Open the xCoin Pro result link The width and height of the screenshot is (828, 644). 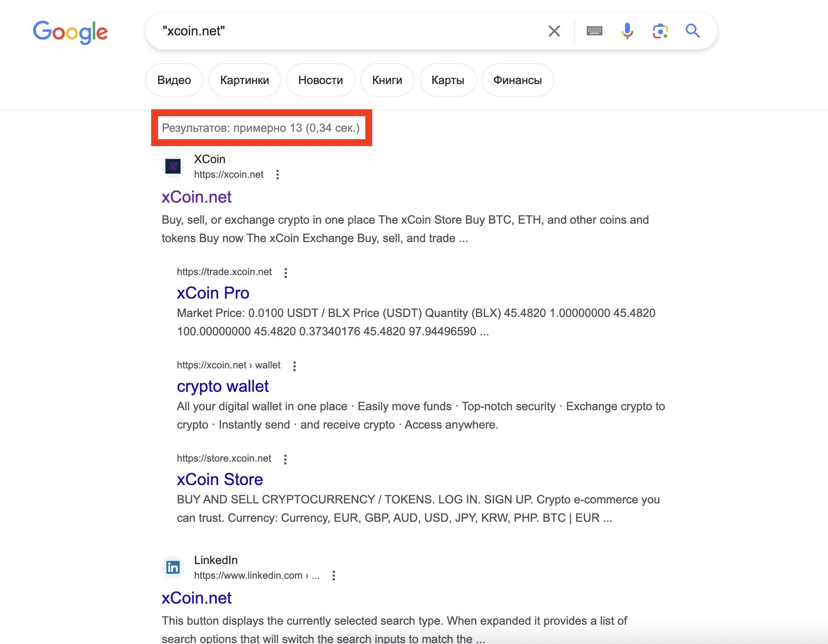coord(213,293)
